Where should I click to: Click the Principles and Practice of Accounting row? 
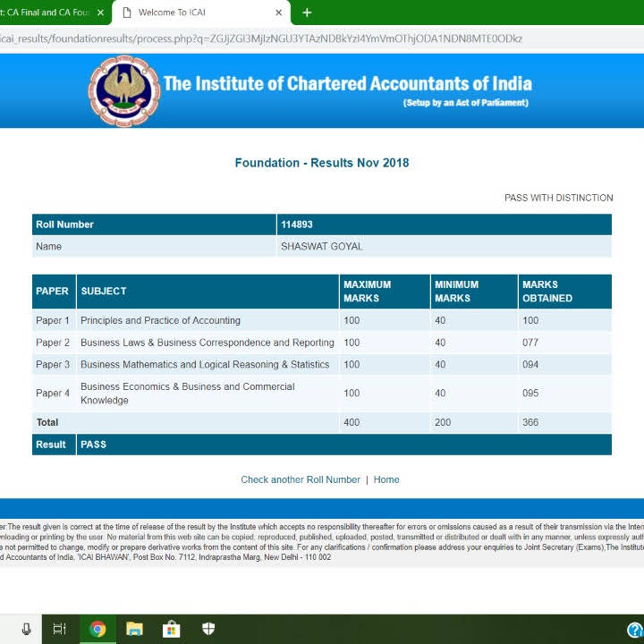pos(160,320)
